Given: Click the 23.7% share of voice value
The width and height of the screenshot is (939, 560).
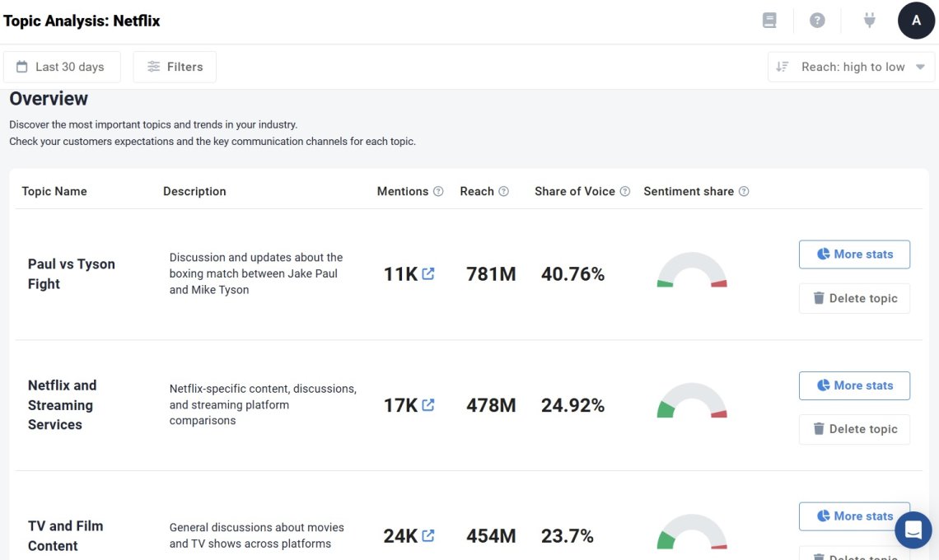Looking at the screenshot, I should [x=568, y=535].
